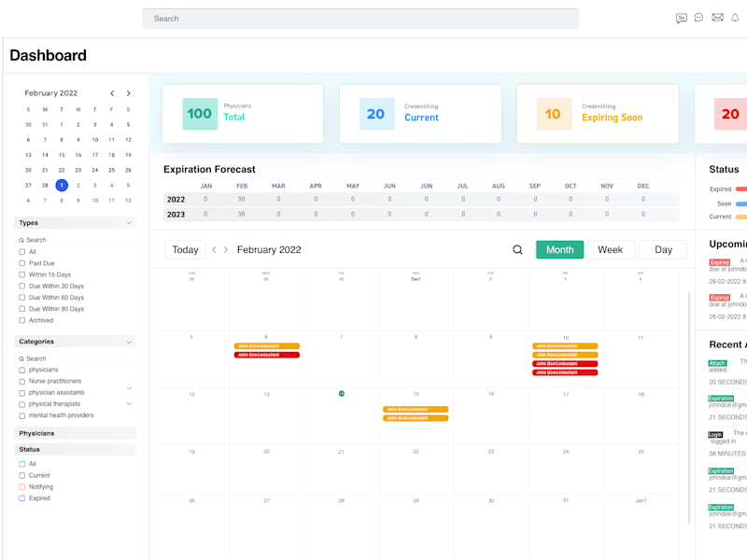Check the mental health providers checkbox
Viewport: 747px width, 560px height.
click(21, 415)
